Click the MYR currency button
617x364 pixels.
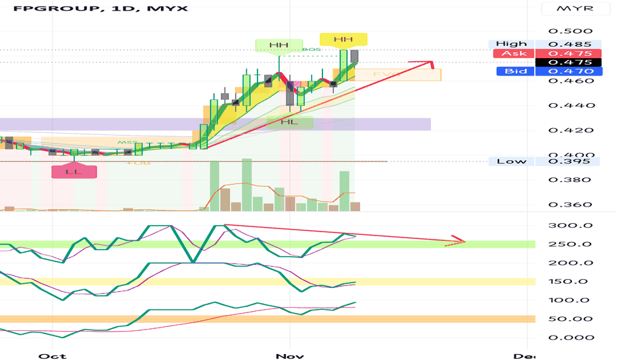pyautogui.click(x=575, y=8)
